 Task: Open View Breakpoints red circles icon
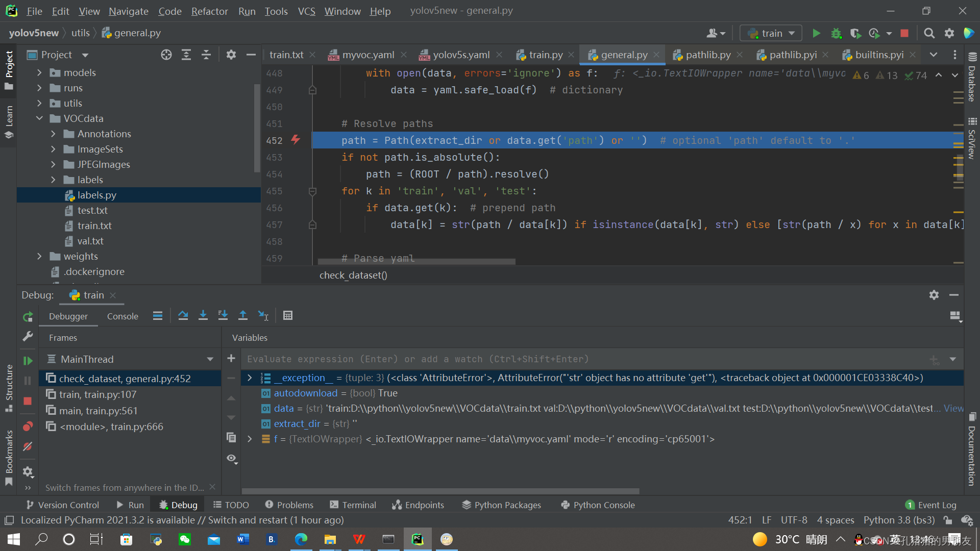click(28, 426)
